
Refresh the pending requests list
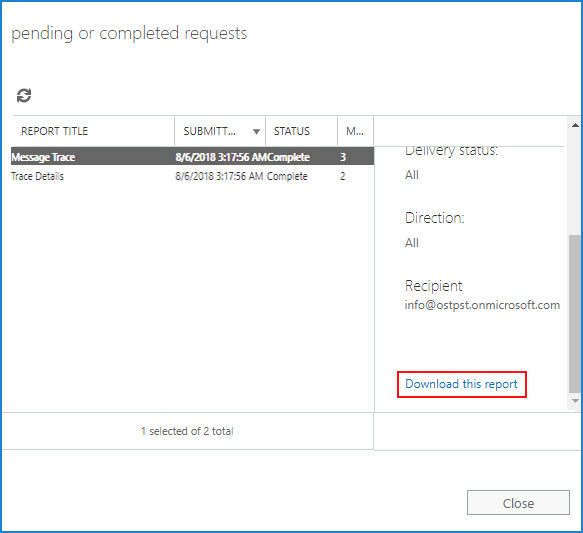pos(24,96)
